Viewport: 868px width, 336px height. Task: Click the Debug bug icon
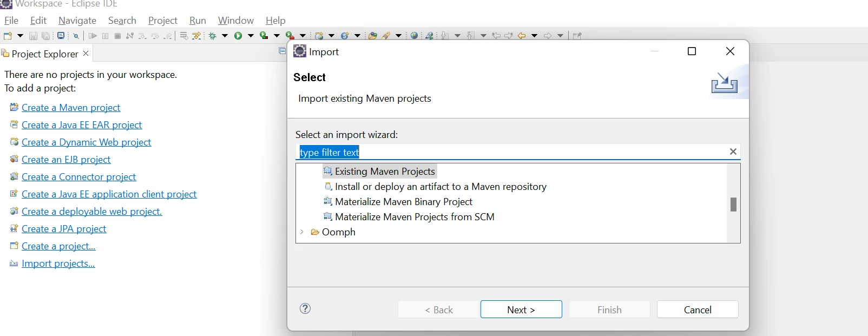tap(213, 36)
